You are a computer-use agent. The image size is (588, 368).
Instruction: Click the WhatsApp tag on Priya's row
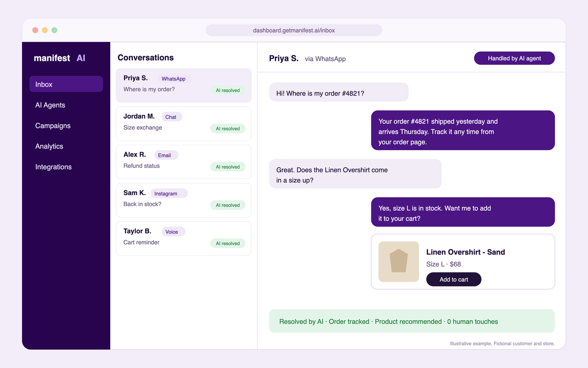(173, 79)
